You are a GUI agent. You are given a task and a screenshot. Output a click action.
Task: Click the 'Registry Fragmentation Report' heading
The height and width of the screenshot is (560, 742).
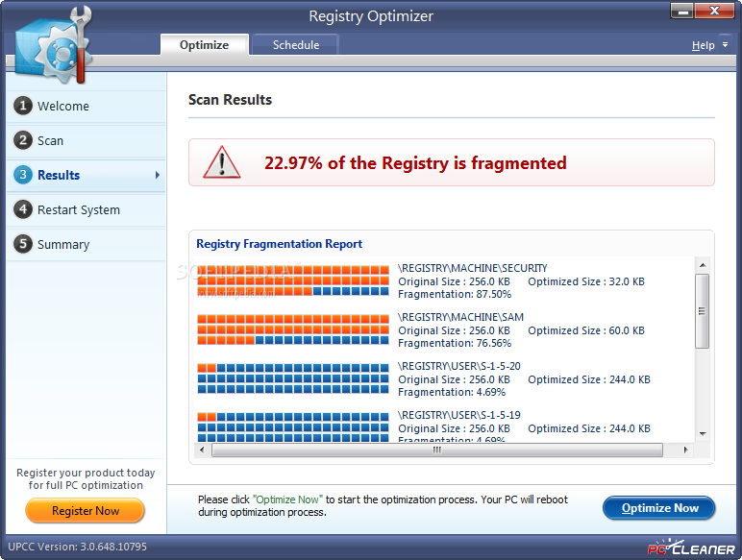click(279, 244)
